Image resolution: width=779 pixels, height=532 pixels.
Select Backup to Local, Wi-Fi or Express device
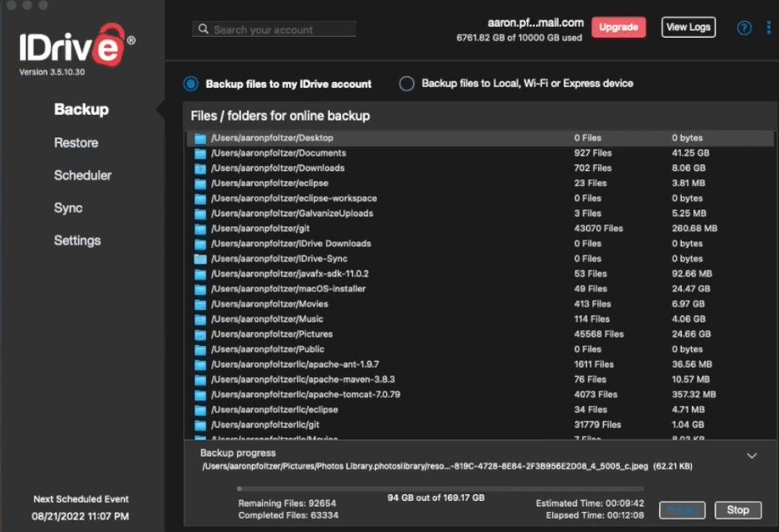pyautogui.click(x=406, y=84)
